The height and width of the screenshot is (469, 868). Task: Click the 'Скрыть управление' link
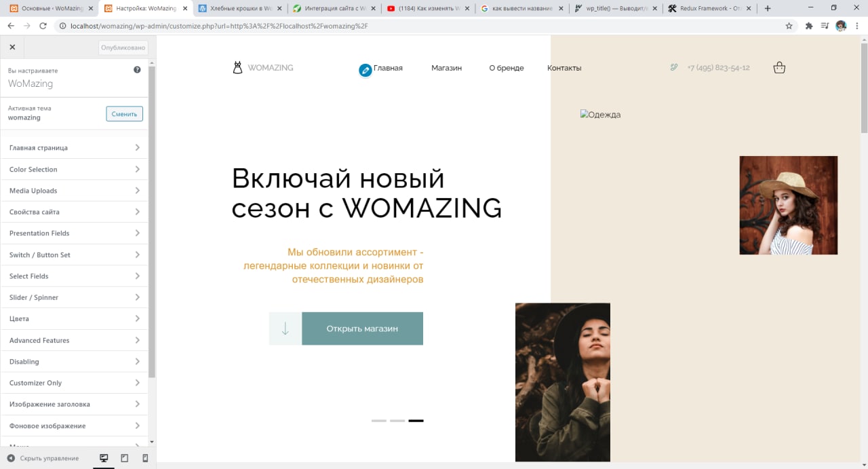pyautogui.click(x=50, y=458)
